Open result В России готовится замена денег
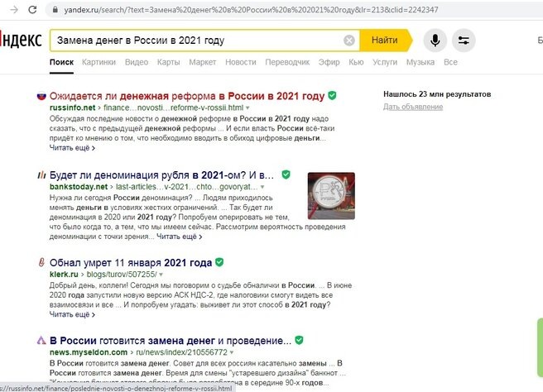The width and height of the screenshot is (543, 392). 171,341
